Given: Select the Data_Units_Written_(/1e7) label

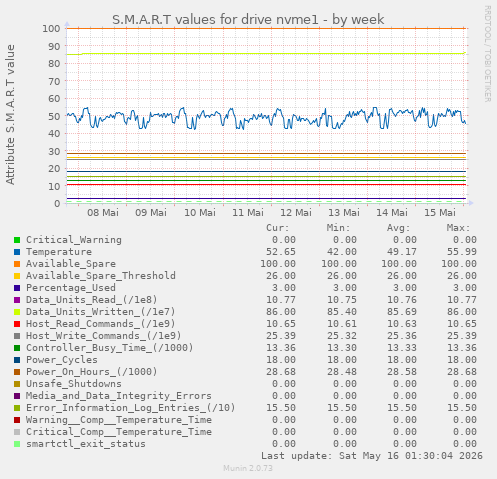Looking at the screenshot, I should [x=101, y=312].
